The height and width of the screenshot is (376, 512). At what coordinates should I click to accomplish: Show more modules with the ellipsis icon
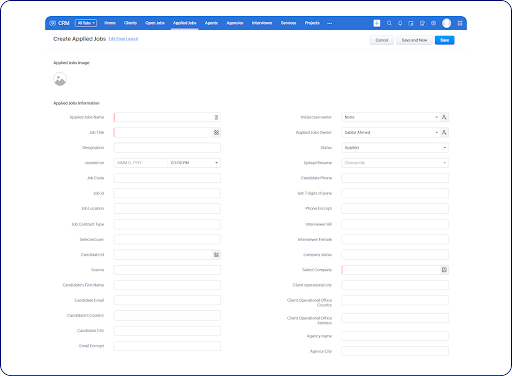[x=329, y=23]
